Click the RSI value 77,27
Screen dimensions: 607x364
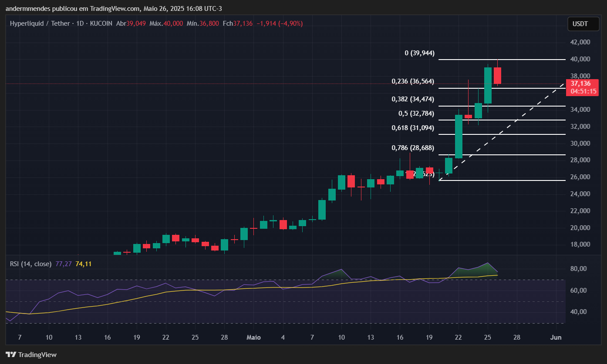point(64,264)
